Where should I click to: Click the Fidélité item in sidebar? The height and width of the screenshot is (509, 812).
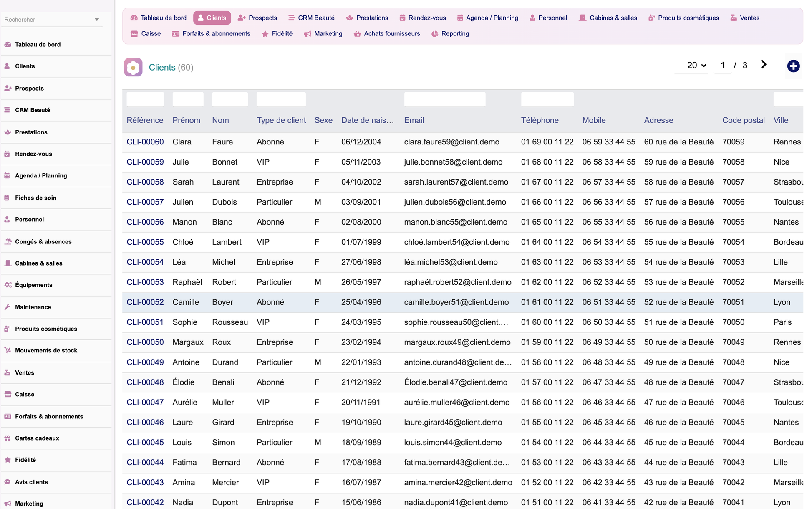[56, 460]
